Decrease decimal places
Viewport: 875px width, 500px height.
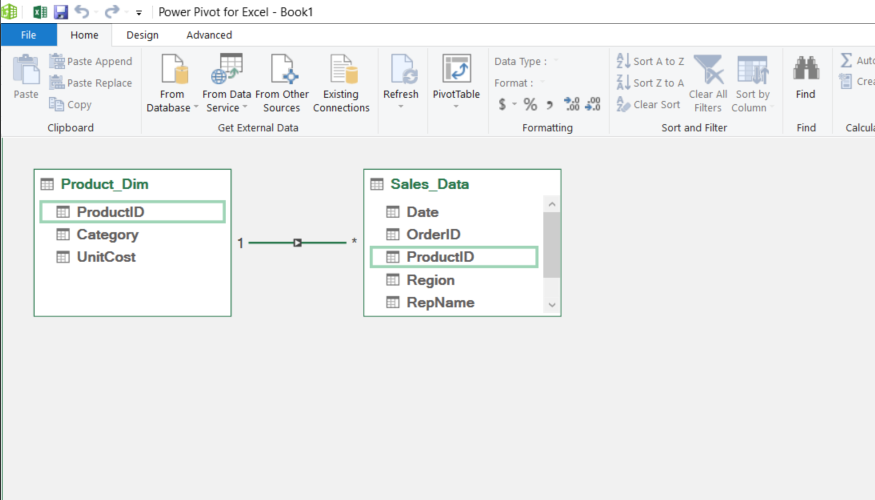593,104
